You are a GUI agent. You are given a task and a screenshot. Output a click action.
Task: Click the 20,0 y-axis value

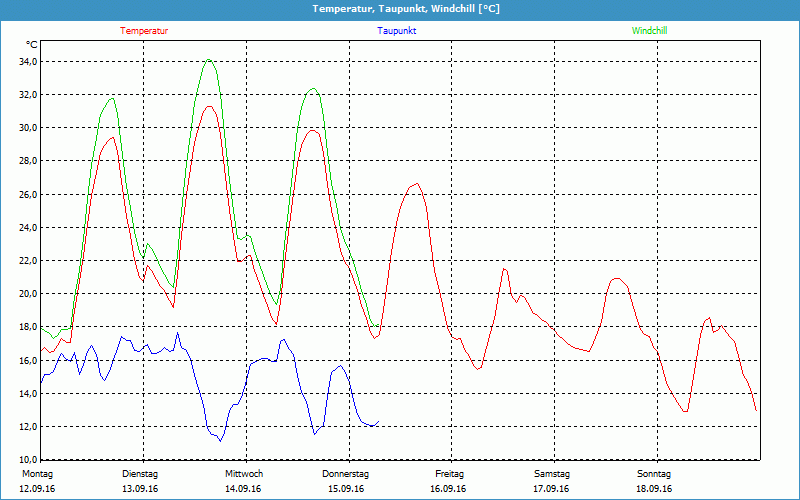click(x=28, y=294)
